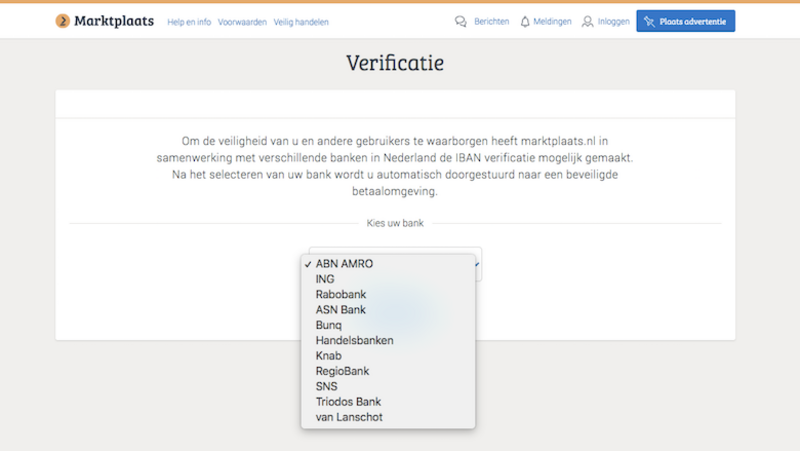Click the Inloggen user icon

[x=587, y=21]
